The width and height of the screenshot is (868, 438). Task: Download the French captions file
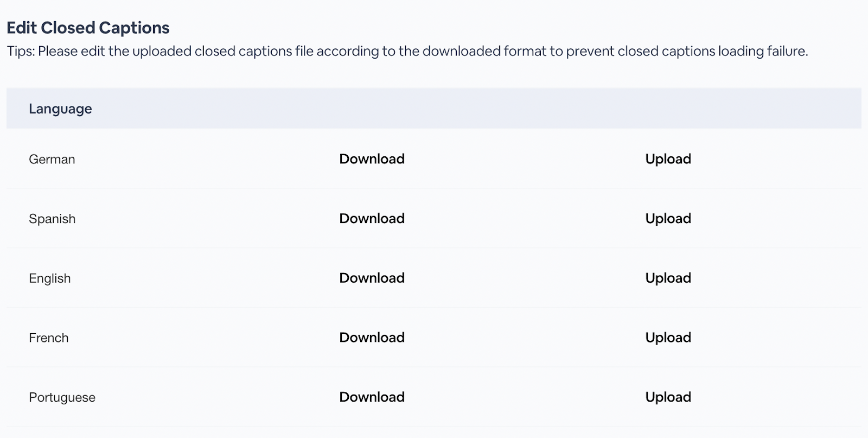[x=372, y=338]
